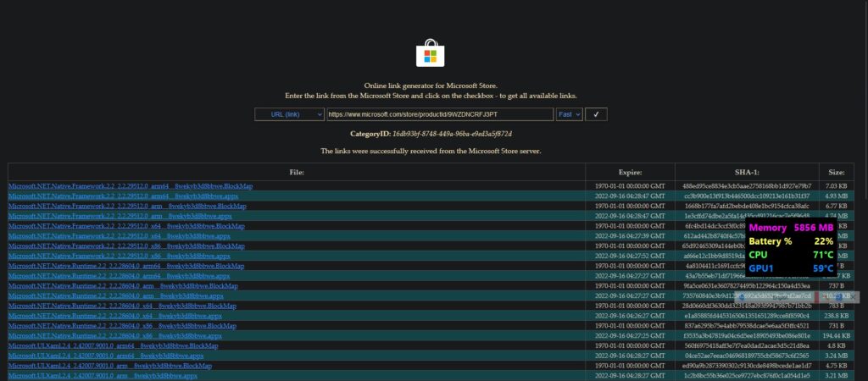868x381 pixels.
Task: Click the 'links were successfully received' status message
Action: pos(431,151)
